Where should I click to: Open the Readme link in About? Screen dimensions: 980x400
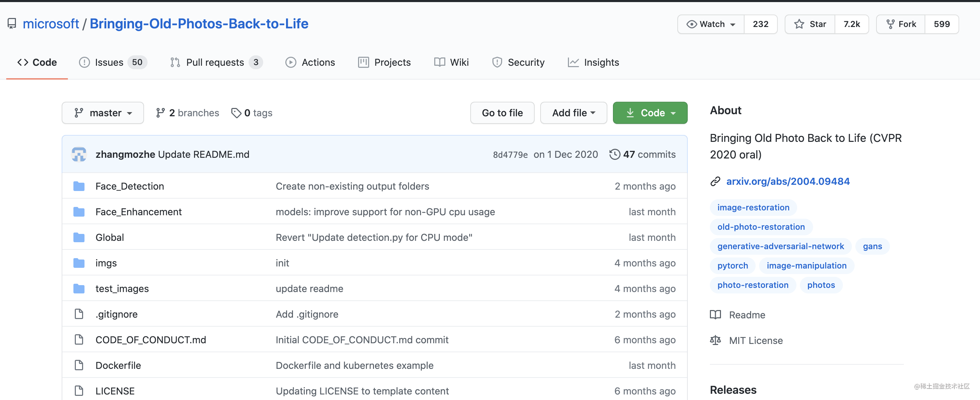pyautogui.click(x=738, y=315)
